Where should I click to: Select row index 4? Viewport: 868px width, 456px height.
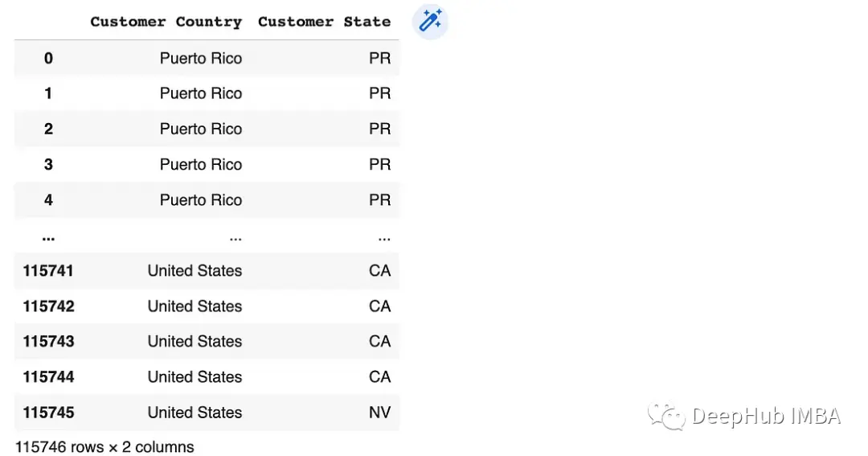[48, 199]
